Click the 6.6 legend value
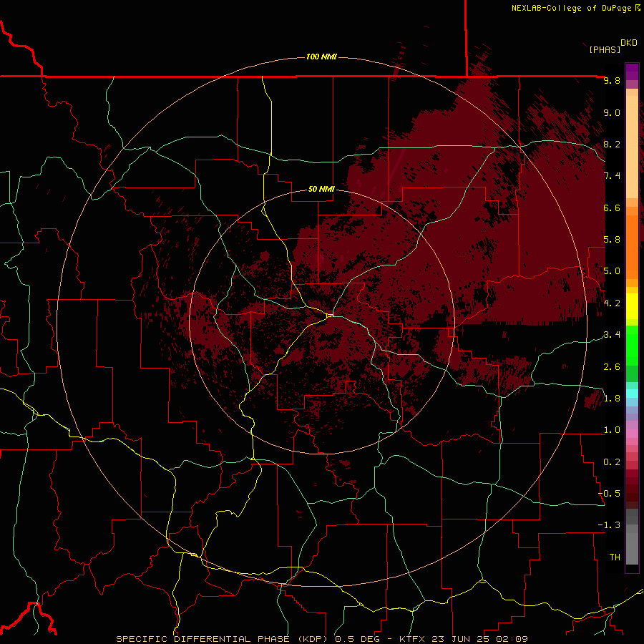The width and height of the screenshot is (644, 644). [x=612, y=208]
